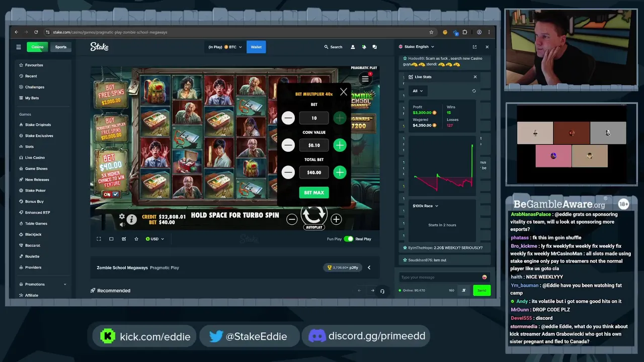This screenshot has height=362, width=644.
Task: Enter fullscreen mode for the game
Action: coord(99,239)
